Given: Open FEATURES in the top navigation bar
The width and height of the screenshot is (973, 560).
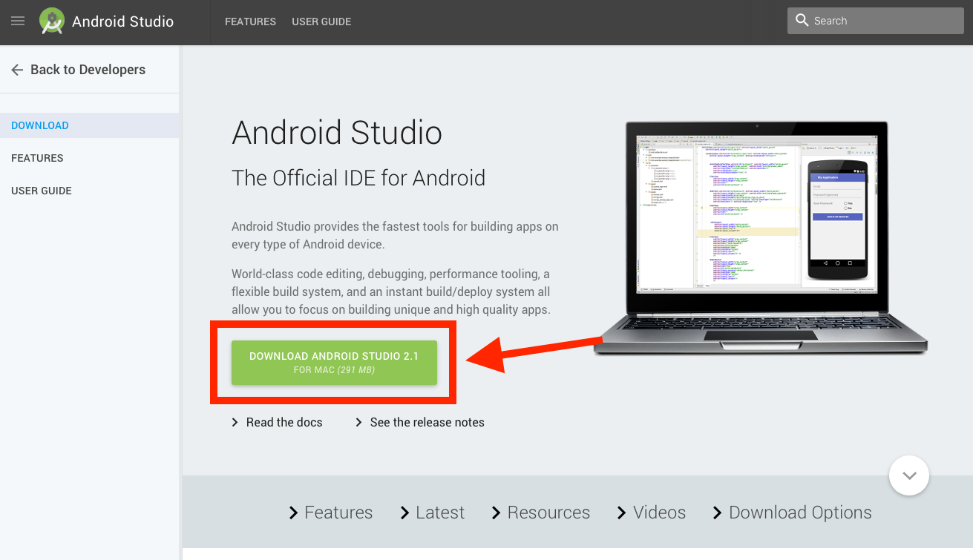Looking at the screenshot, I should 250,22.
